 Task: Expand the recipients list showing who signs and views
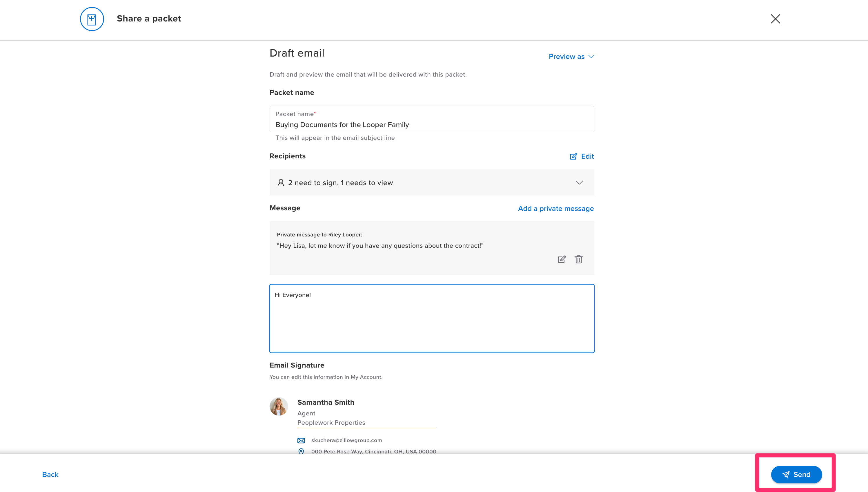coord(580,182)
